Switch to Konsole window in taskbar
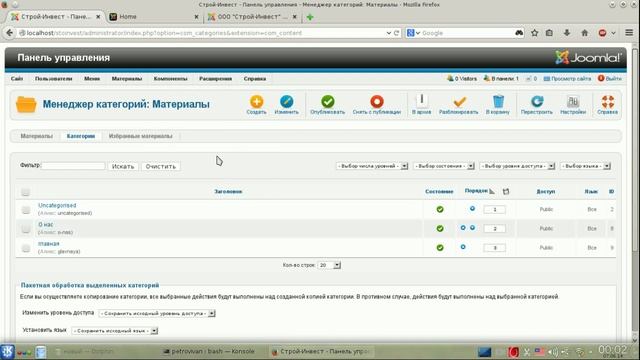Image resolution: width=640 pixels, height=360 pixels. pos(209,351)
